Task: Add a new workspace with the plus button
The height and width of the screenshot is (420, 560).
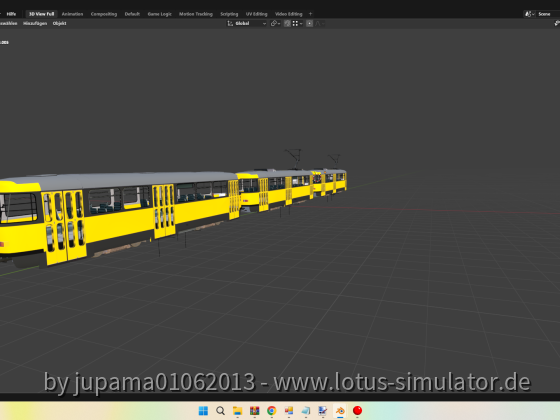Action: coord(310,14)
